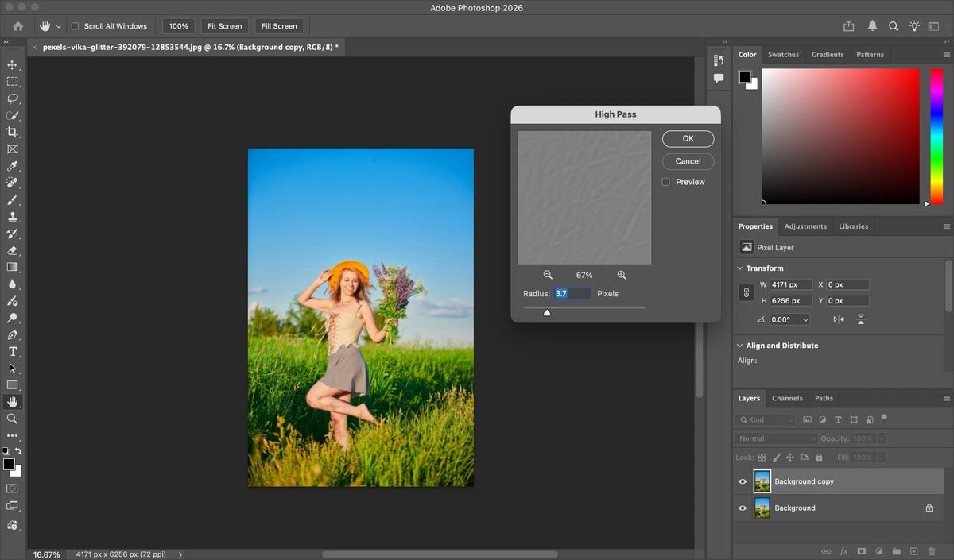Click the flip horizontal icon in Transform
Image resolution: width=954 pixels, height=560 pixels.
tap(839, 319)
